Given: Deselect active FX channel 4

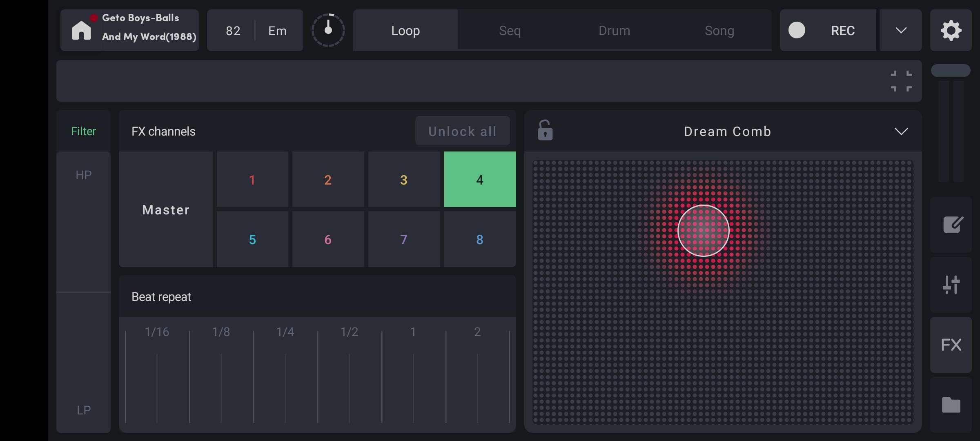Looking at the screenshot, I should (x=480, y=180).
